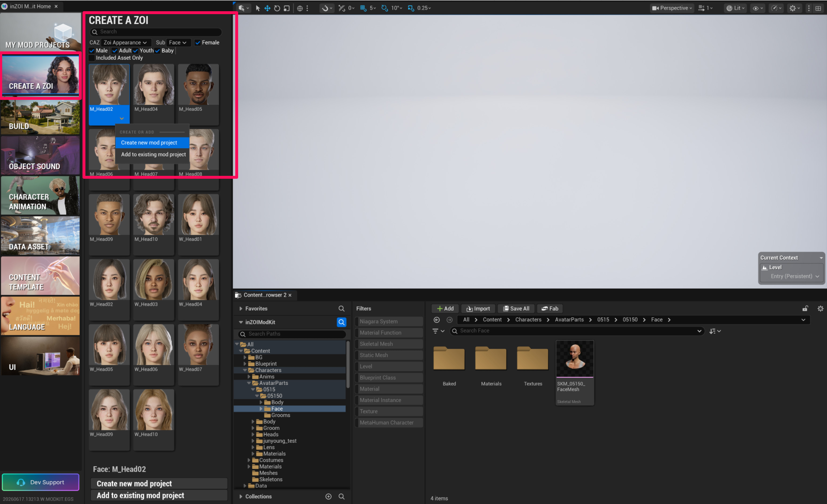This screenshot has width=827, height=504.
Task: Enable Included Asset Only checkbox
Action: 92,58
